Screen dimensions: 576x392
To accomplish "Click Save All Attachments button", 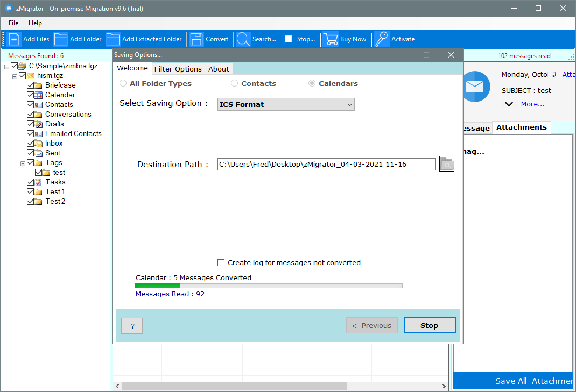I will point(514,381).
